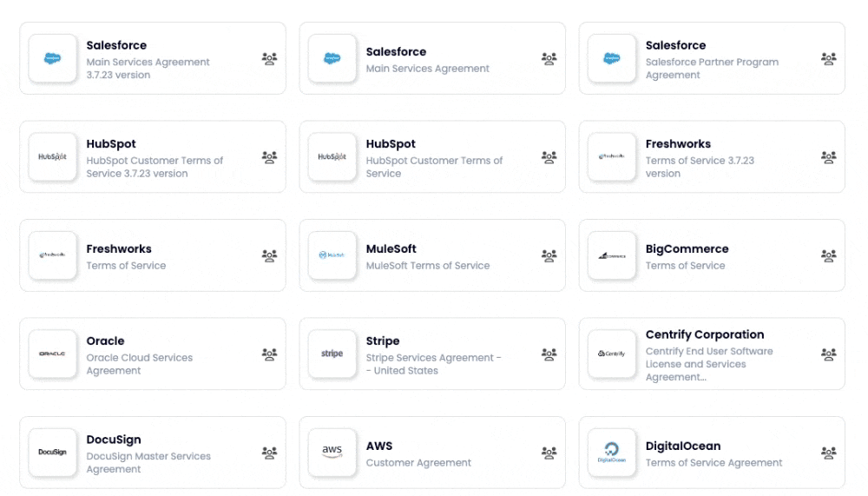Click people icon on Salesforce Partner Program card

[829, 59]
